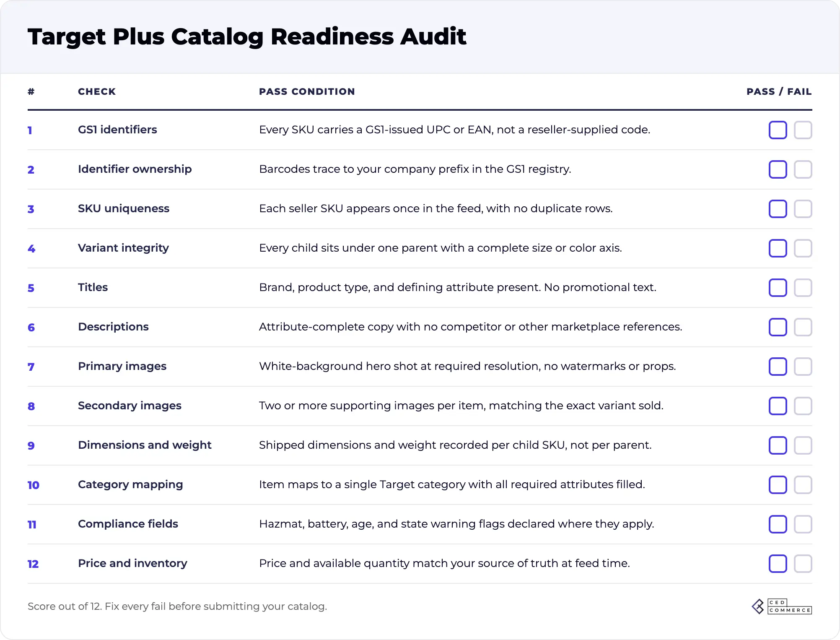Image resolution: width=840 pixels, height=640 pixels.
Task: Mark Identifier ownership as Fail
Action: [x=803, y=169]
